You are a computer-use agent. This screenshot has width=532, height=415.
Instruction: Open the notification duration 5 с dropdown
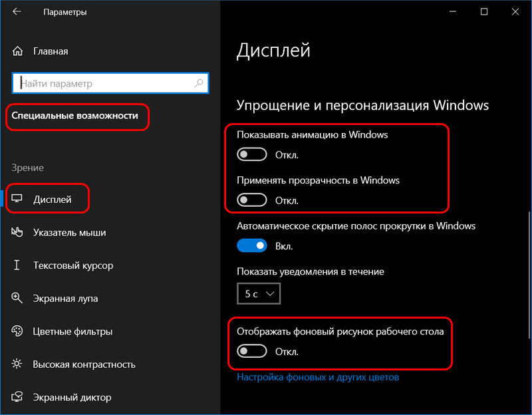click(259, 293)
